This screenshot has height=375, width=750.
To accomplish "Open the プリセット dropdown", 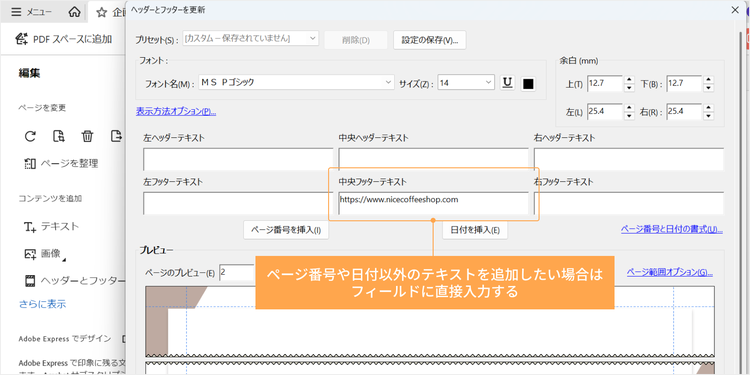I will 251,39.
